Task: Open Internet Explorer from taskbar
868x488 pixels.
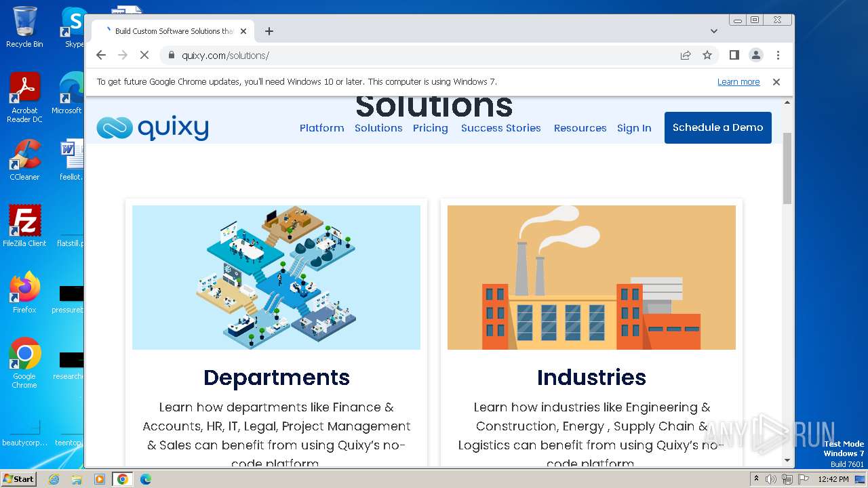Action: point(54,479)
